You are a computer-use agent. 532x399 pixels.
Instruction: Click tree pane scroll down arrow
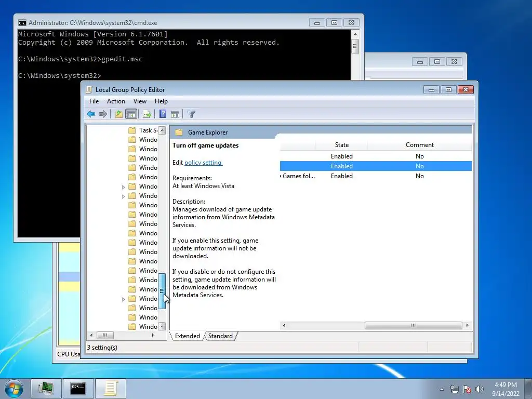coord(162,326)
